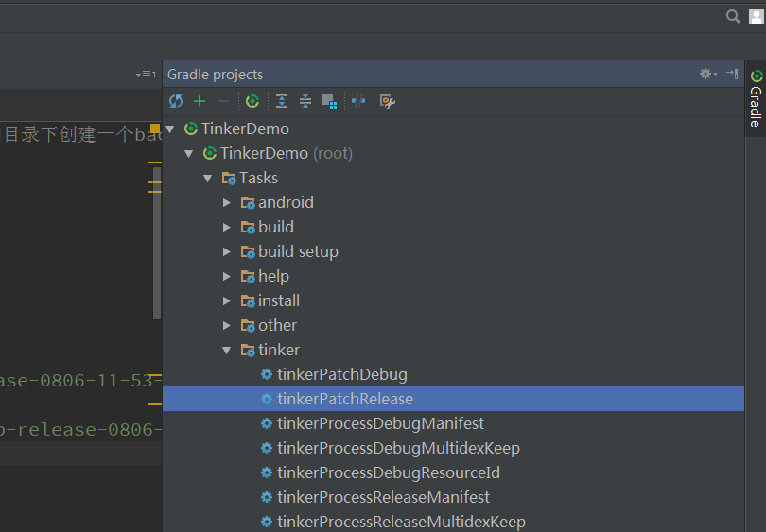Screen dimensions: 766x532
Task: Open editor tab list dropdown
Action: (x=146, y=75)
